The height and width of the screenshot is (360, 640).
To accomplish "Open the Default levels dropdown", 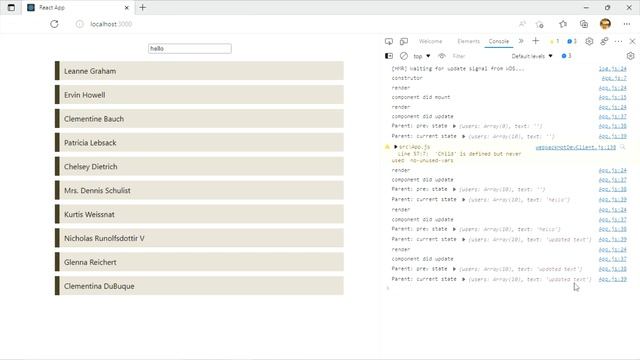I will click(x=532, y=56).
